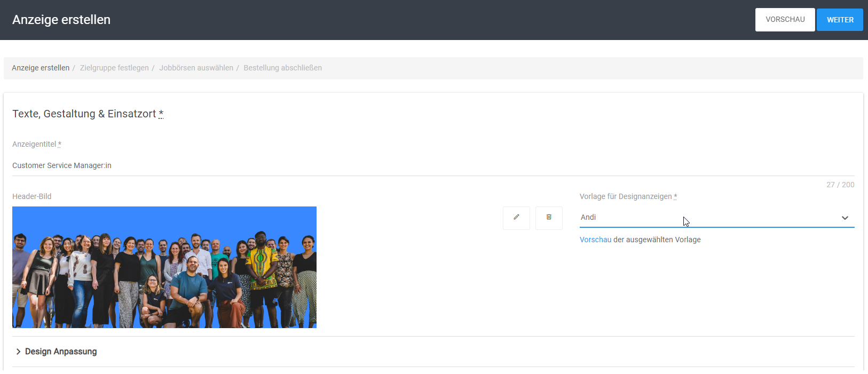868x374 pixels.
Task: Go to the Jobbörsen auswählen breadcrumb
Action: [x=196, y=68]
